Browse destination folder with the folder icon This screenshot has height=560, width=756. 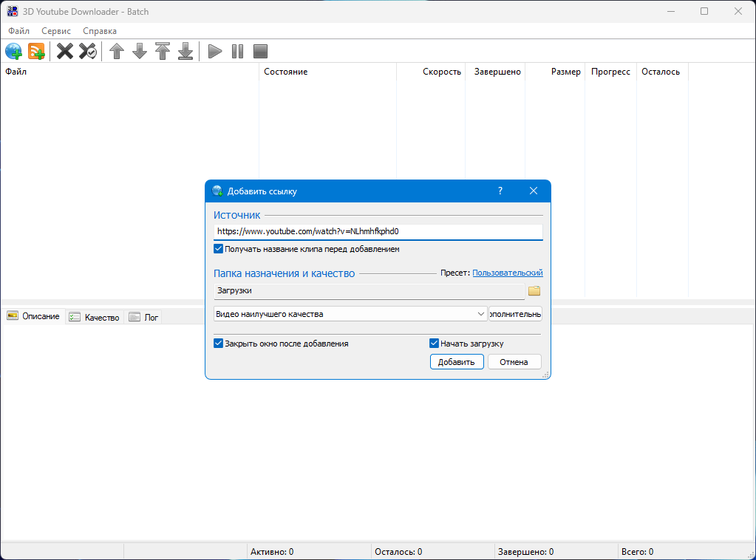pos(535,291)
